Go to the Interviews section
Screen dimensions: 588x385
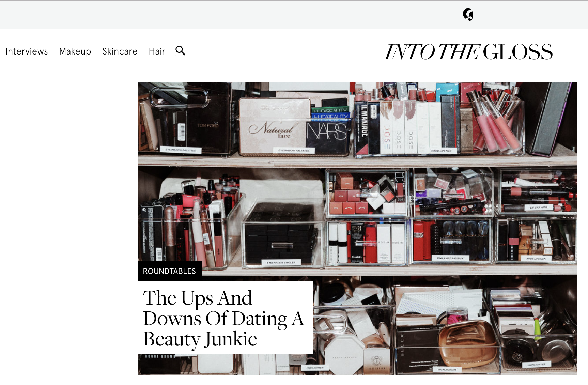27,51
